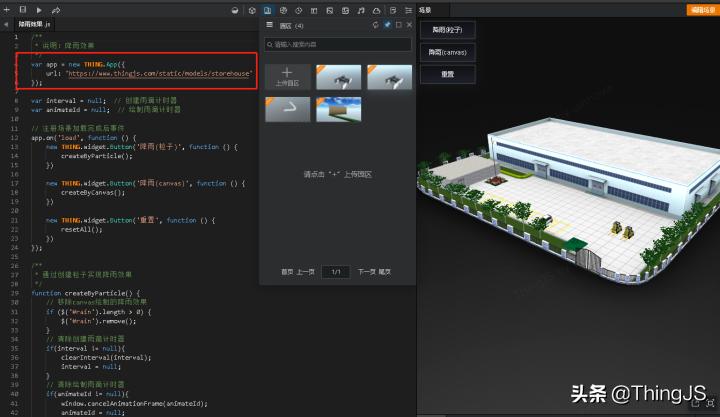Go to previous page via 上一页

[x=305, y=272]
